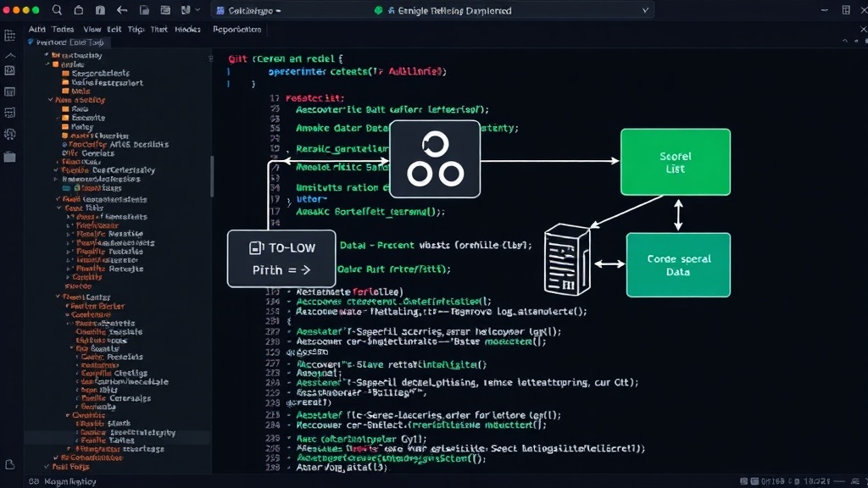
Task: Select the Mels folder in the tree
Action: point(76,91)
